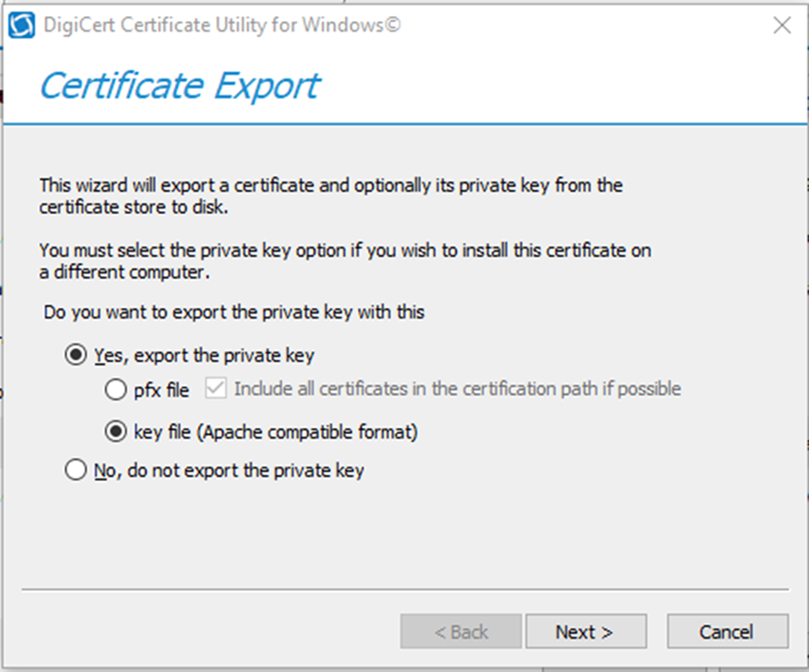Screen dimensions: 809x672
Task: Select the Yes, export the private key radio button
Action: 76,355
